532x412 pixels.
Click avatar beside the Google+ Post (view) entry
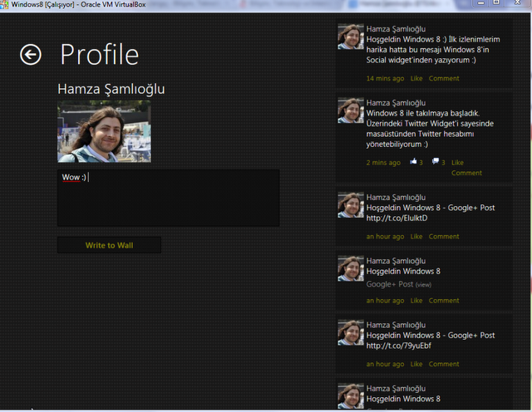coord(351,268)
